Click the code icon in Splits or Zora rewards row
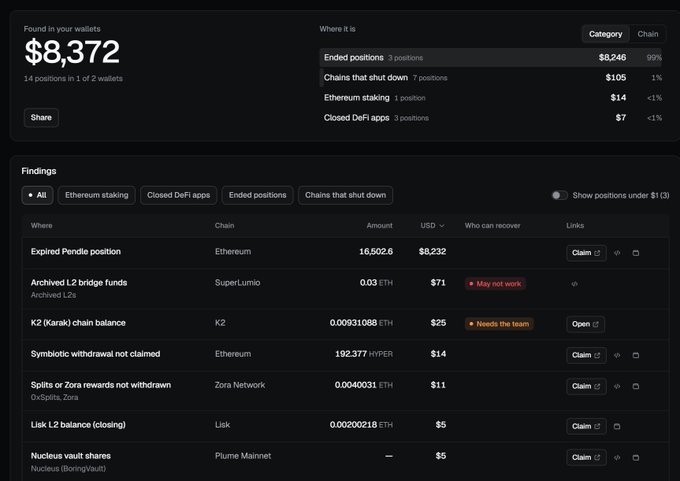The height and width of the screenshot is (481, 680). click(x=617, y=386)
